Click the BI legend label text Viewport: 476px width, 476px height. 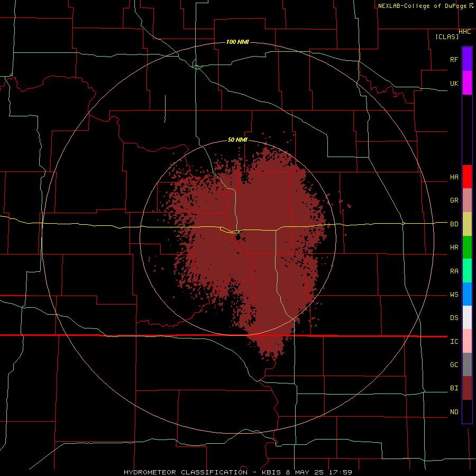pos(454,388)
